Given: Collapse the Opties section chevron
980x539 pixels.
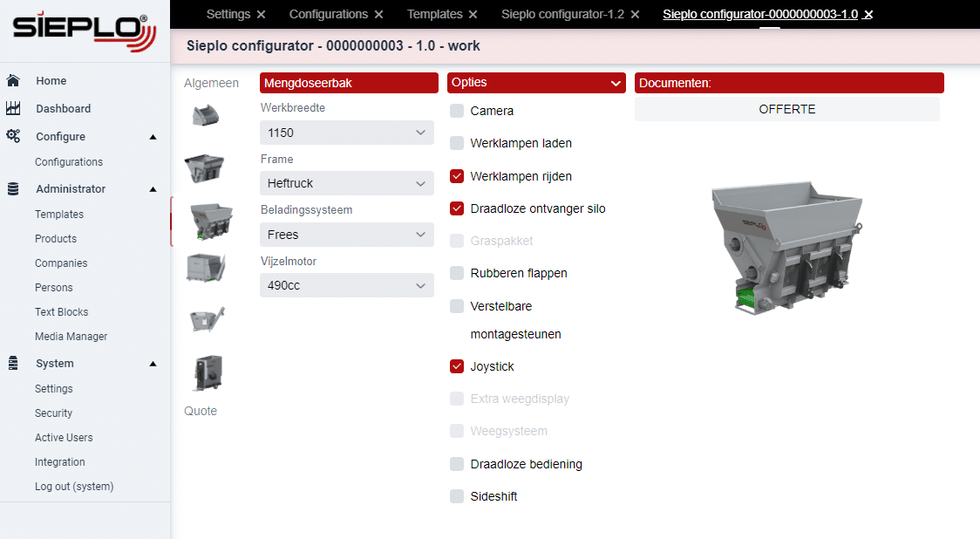Looking at the screenshot, I should [x=616, y=83].
